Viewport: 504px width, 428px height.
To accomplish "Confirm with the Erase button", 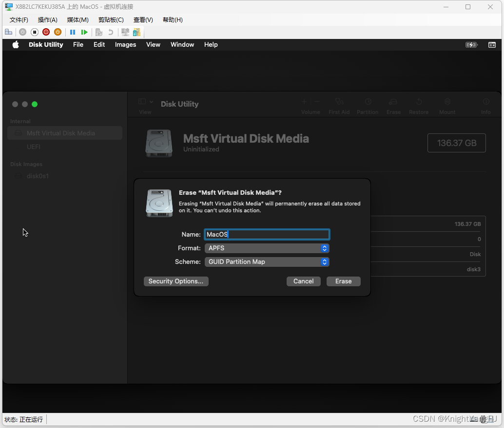I will [343, 281].
